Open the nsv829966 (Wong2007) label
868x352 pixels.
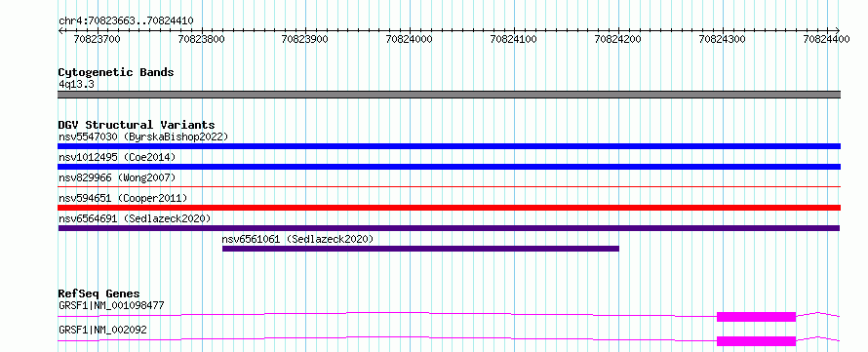[117, 177]
